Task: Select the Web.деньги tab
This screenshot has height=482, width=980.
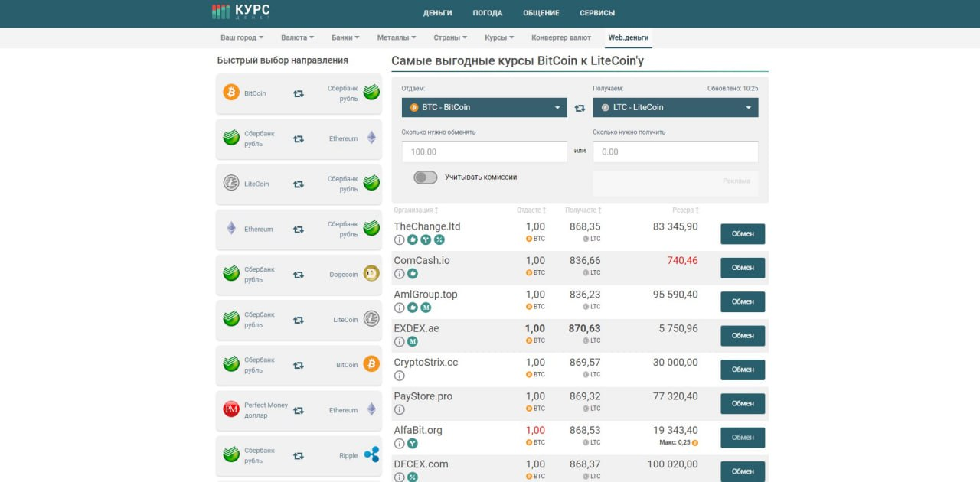Action: [x=629, y=37]
